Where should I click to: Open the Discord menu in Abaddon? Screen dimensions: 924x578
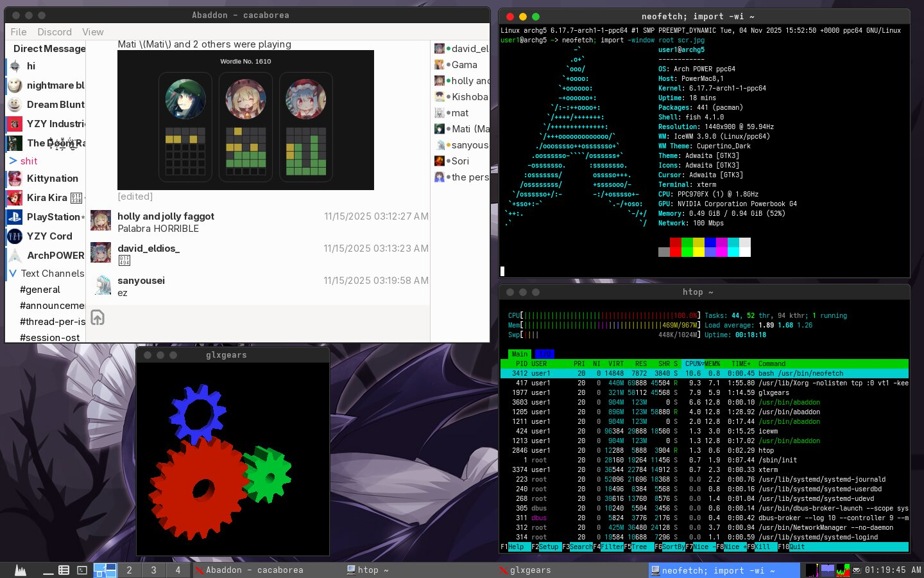(x=55, y=32)
